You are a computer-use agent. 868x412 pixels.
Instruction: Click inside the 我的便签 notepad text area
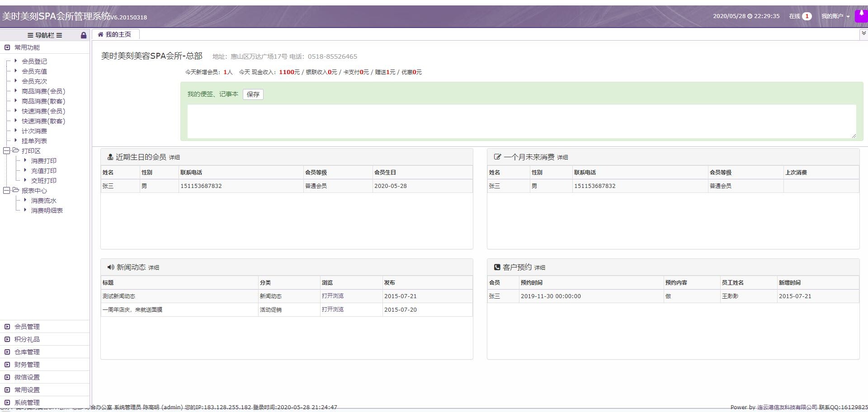(x=522, y=122)
